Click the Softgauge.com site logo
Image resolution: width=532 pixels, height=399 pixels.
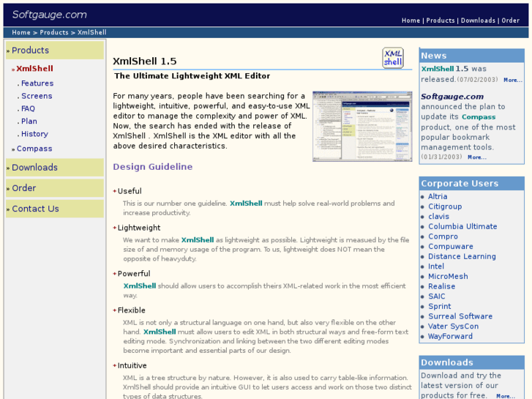[x=50, y=15]
